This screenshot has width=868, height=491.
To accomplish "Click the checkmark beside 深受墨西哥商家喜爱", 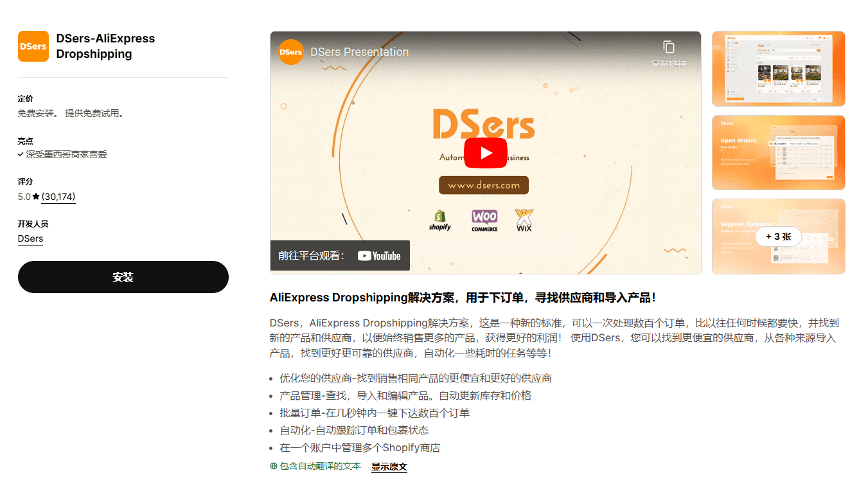I will pyautogui.click(x=21, y=155).
